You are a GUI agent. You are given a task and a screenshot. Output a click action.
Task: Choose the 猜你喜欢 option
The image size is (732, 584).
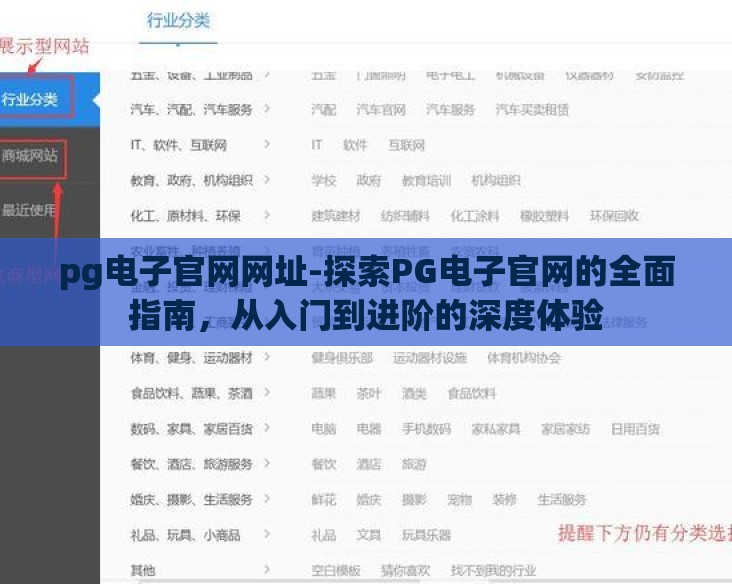406,570
